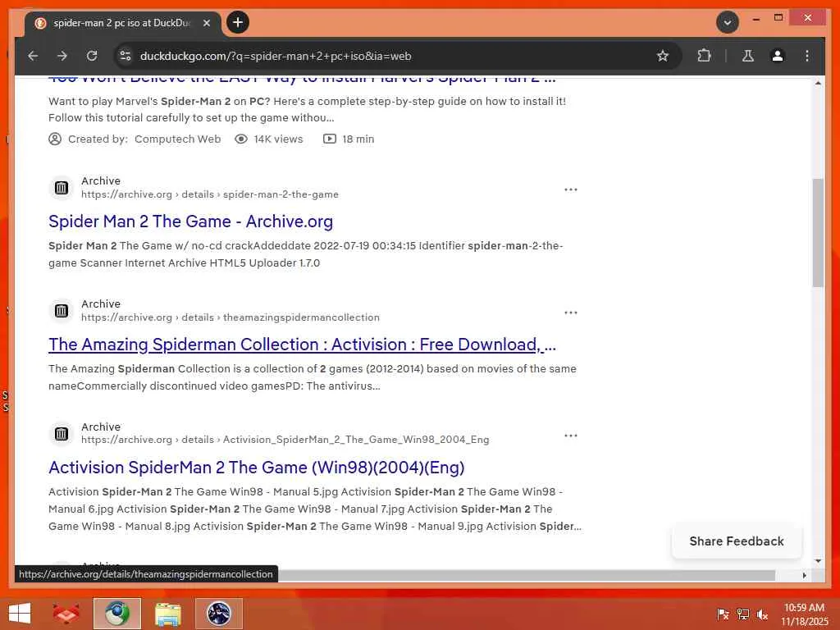Open the network tray icon
This screenshot has width=840, height=630.
pos(743,614)
